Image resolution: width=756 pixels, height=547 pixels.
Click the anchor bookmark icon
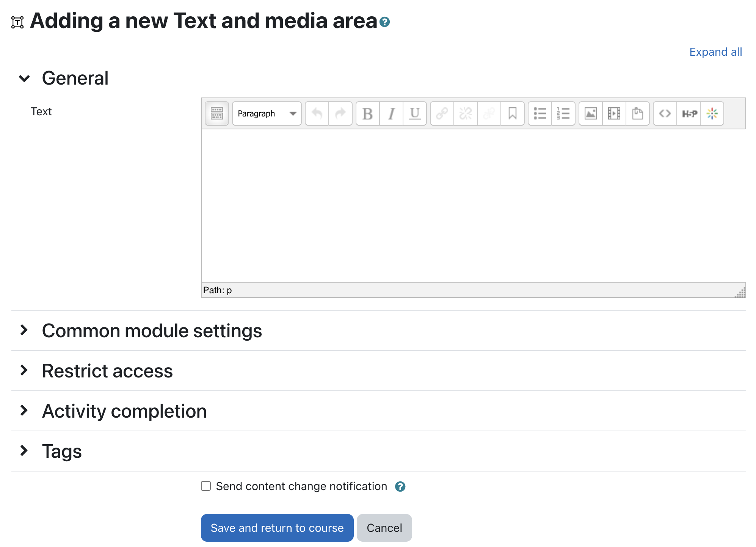tap(512, 113)
